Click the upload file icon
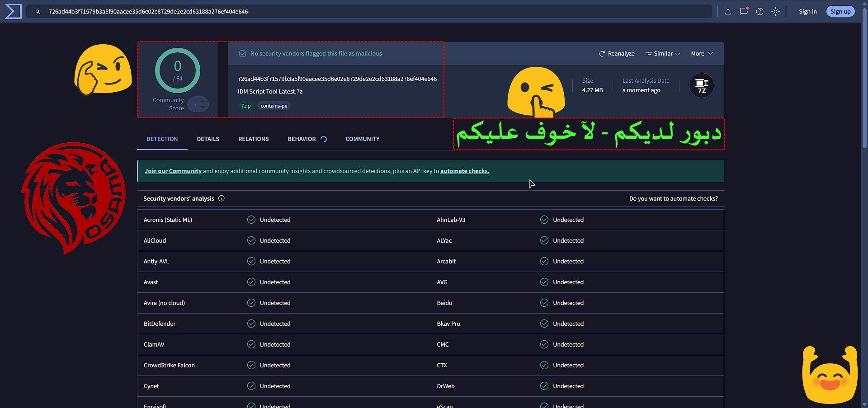Image resolution: width=868 pixels, height=408 pixels. point(728,12)
